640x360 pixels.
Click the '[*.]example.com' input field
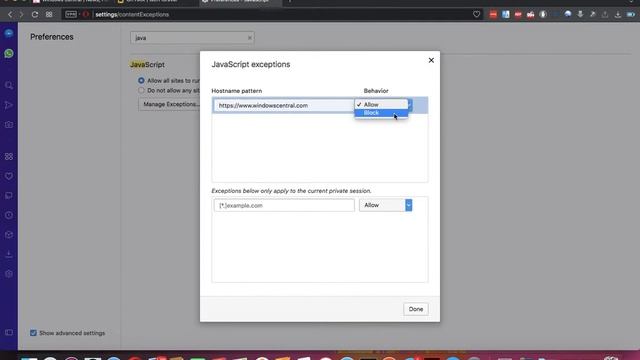[x=284, y=205]
